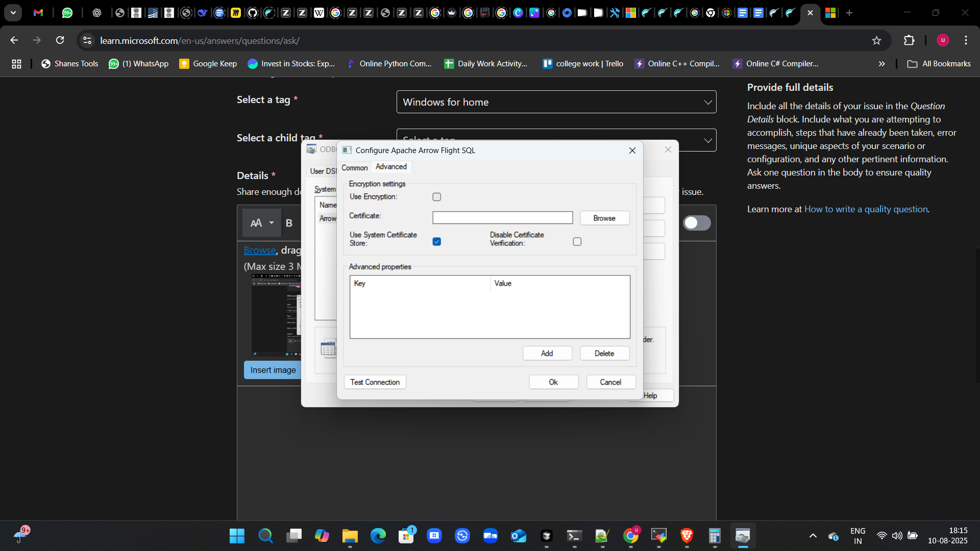Expand the Select a tag dropdown

(x=556, y=102)
